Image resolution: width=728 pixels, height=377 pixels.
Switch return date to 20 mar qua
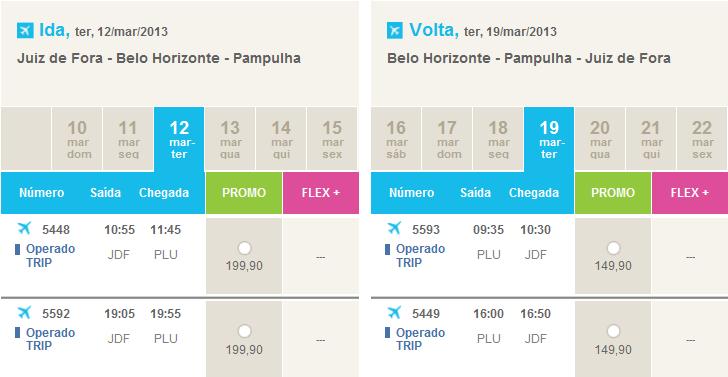[x=599, y=139]
